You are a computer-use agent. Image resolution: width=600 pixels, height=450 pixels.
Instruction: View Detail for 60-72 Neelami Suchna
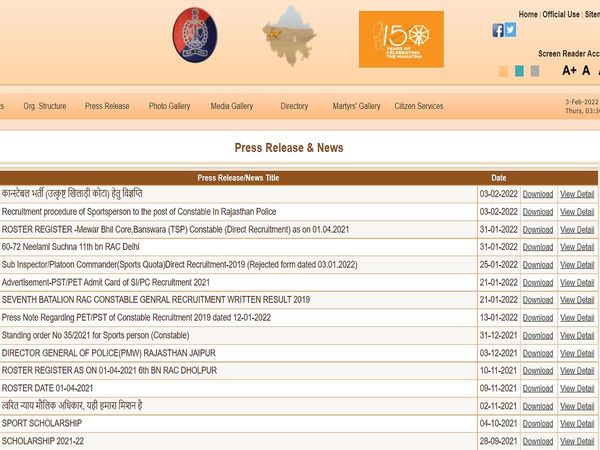[577, 247]
